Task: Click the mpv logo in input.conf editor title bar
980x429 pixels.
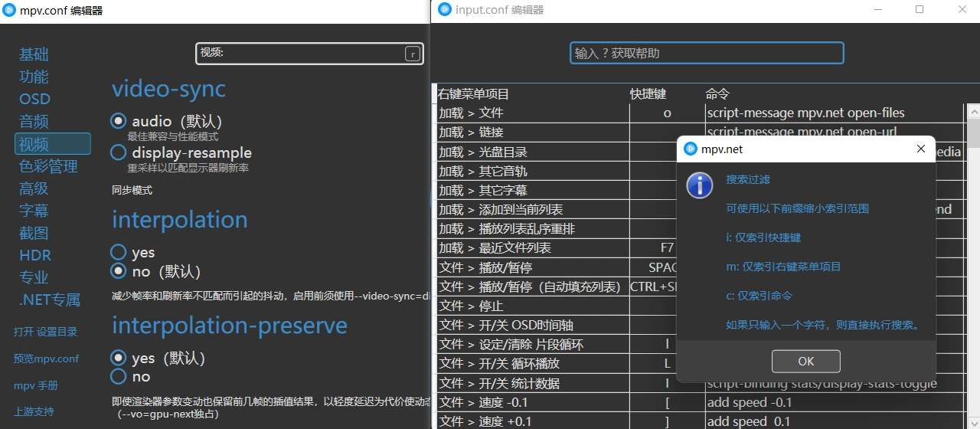Action: click(x=445, y=9)
